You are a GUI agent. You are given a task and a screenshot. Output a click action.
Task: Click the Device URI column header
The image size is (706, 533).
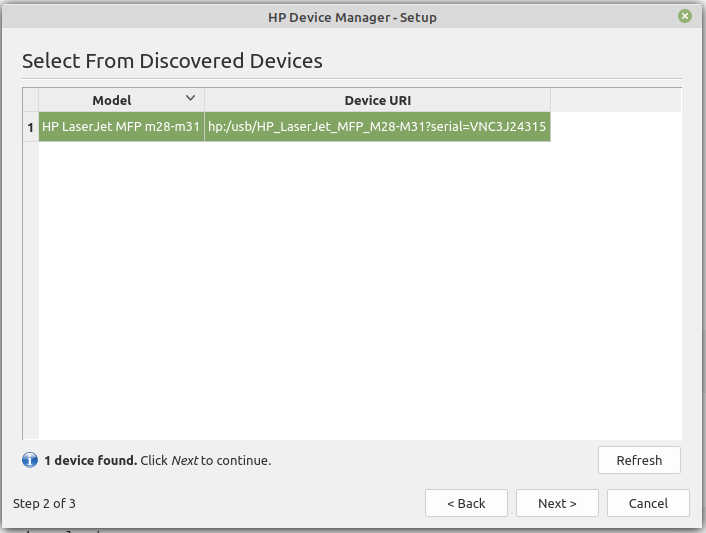pyautogui.click(x=377, y=100)
